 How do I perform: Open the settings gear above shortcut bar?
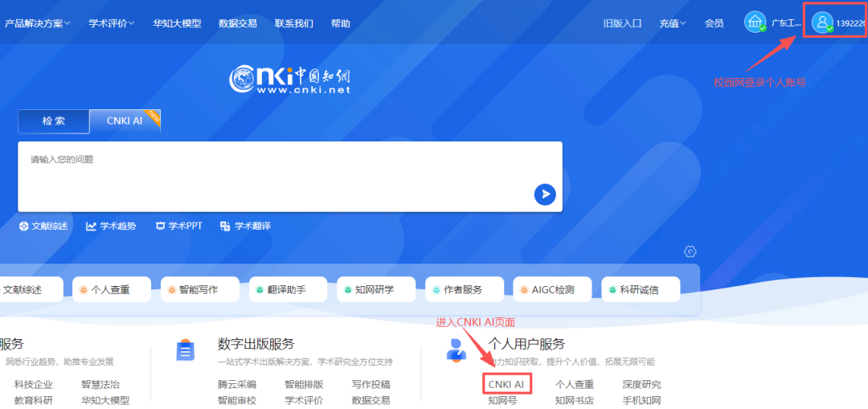(690, 252)
